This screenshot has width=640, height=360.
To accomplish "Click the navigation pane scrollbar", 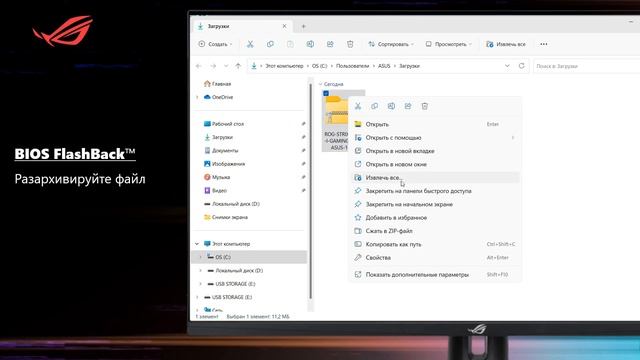I will click(310, 192).
